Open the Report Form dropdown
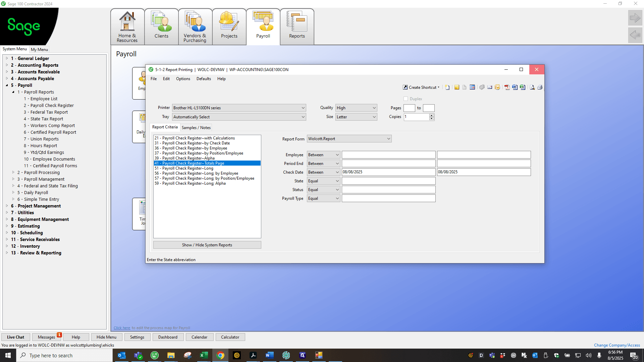This screenshot has width=644, height=362. click(x=349, y=139)
